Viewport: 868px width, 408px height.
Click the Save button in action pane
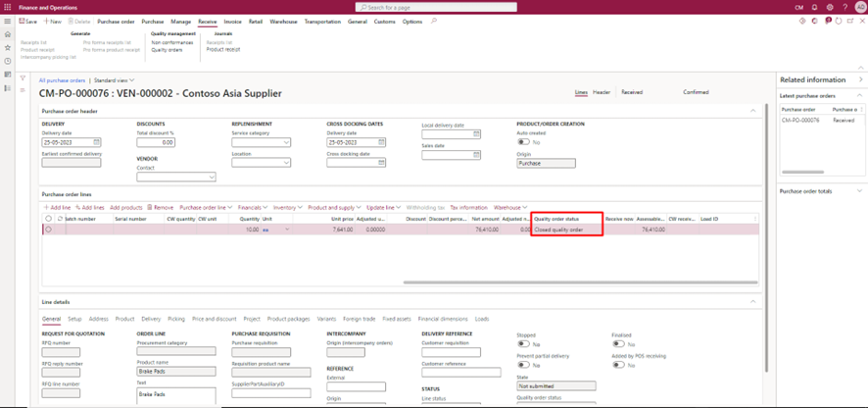[28, 22]
